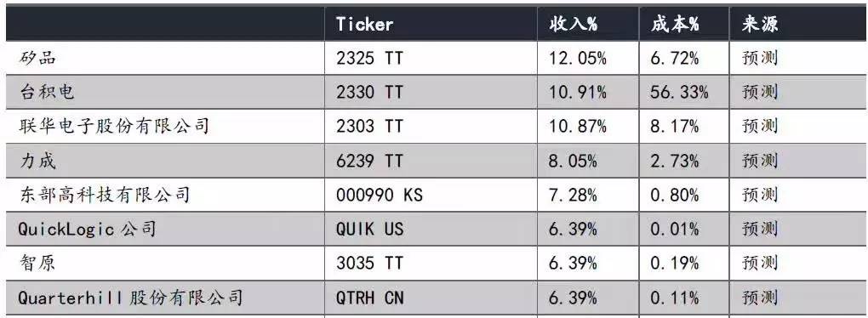Screen dimensions: 868x318
Task: Select the 12.05% revenue value
Action: tap(578, 58)
